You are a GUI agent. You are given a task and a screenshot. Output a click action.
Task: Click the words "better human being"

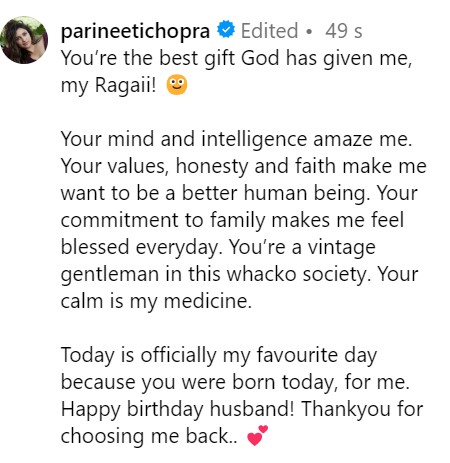point(276,193)
